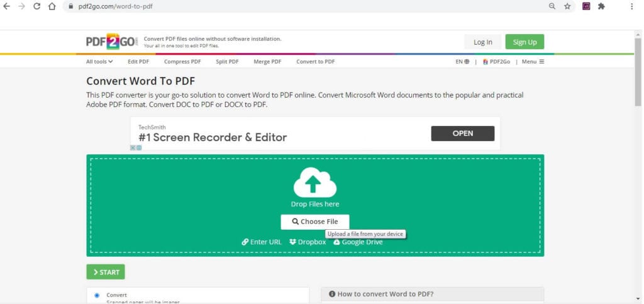Click the OPEN button in the TechSmith ad

click(463, 133)
